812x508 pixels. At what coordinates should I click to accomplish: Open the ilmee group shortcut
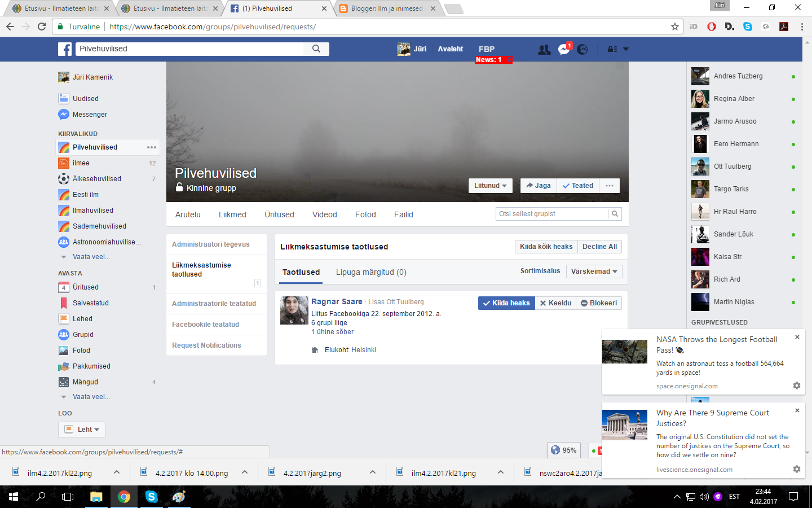81,163
